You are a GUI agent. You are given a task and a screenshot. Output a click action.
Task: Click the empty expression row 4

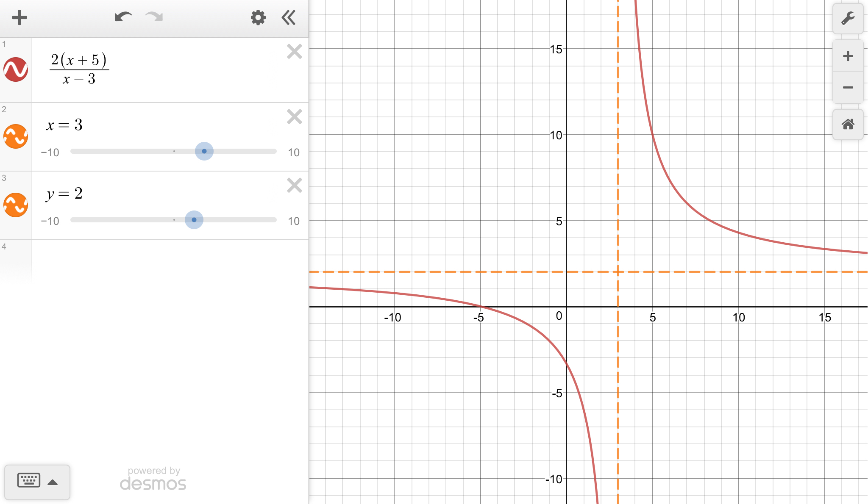[170, 259]
